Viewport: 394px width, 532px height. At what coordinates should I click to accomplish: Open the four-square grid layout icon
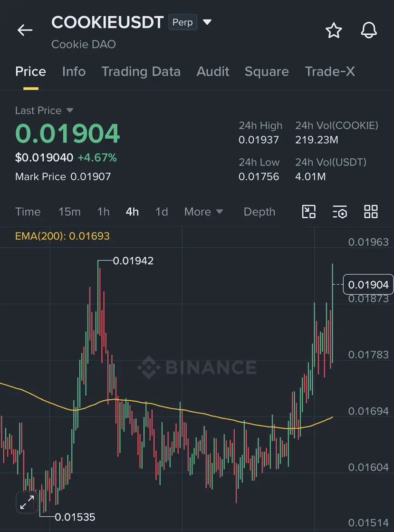coord(371,212)
